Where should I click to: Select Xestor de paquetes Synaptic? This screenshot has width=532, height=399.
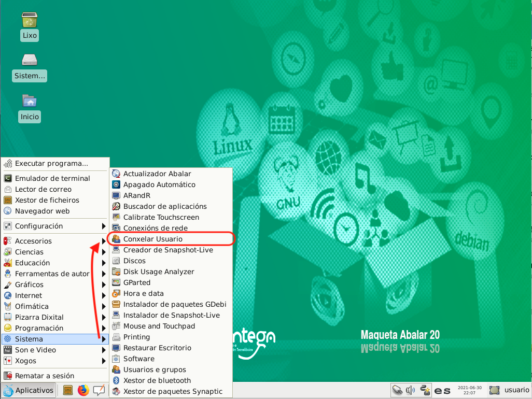coord(173,391)
